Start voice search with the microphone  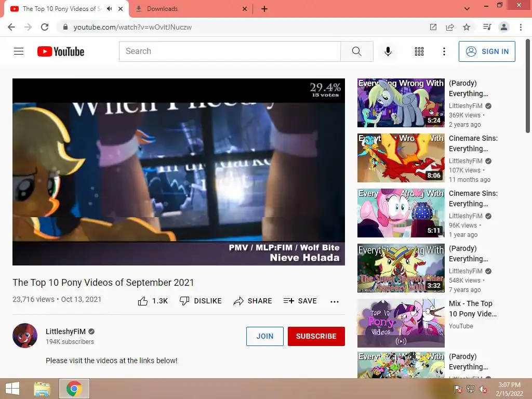388,51
